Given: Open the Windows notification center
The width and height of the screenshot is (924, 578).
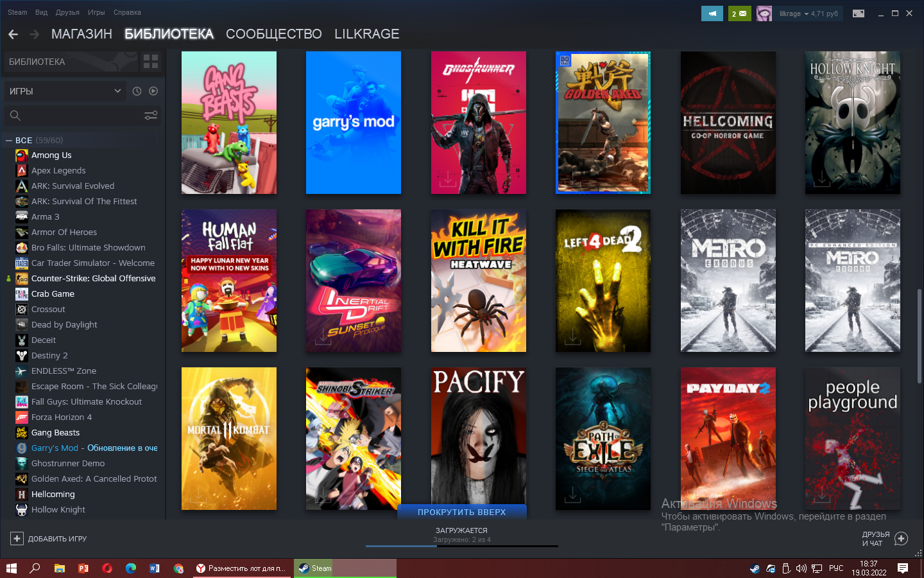Looking at the screenshot, I should pos(903,568).
